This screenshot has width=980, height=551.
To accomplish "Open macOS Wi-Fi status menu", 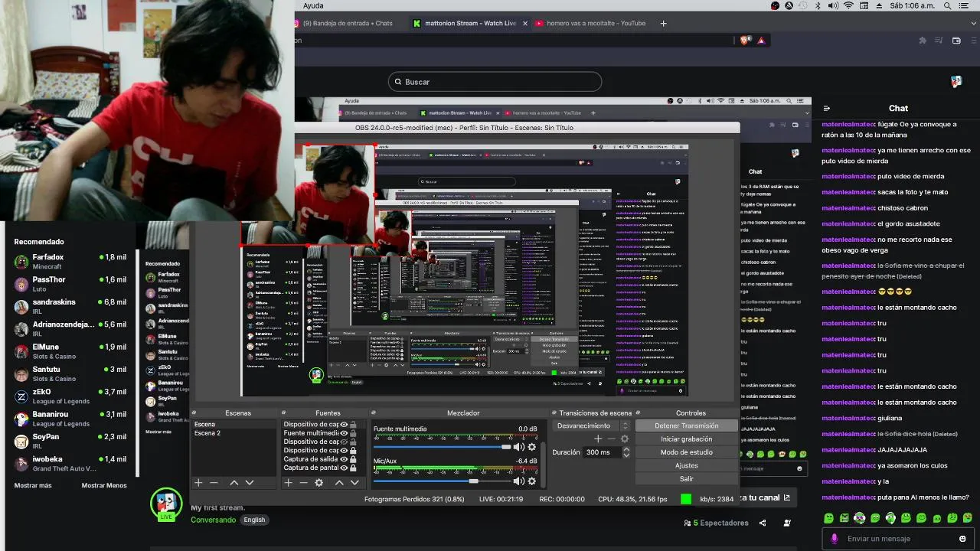I will click(848, 5).
